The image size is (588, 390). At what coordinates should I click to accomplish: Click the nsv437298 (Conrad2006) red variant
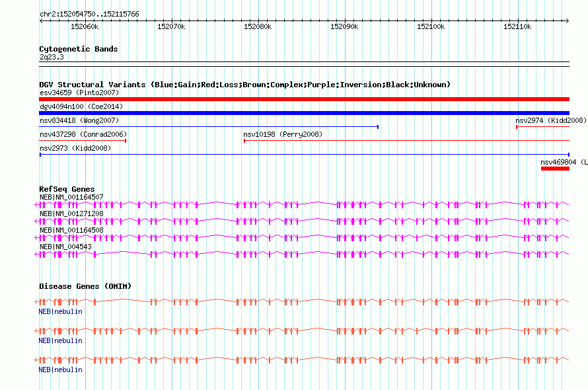(83, 141)
